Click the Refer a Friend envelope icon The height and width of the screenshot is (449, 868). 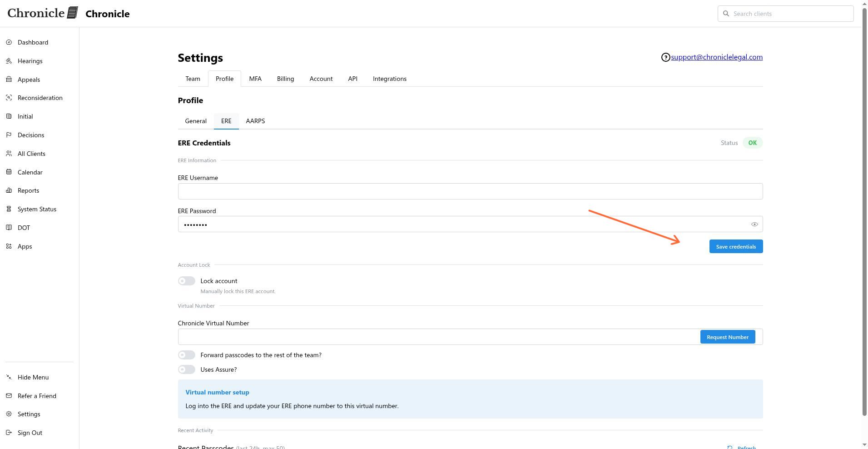point(9,396)
